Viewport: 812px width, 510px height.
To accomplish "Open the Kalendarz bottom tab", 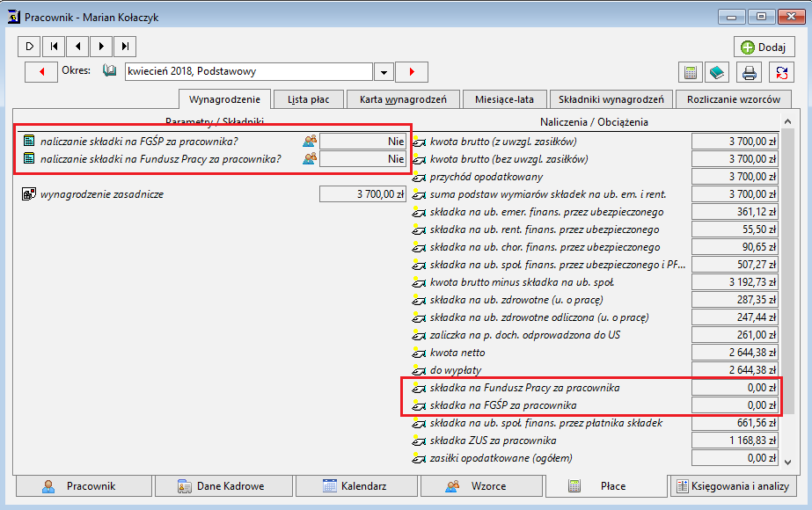I will coord(356,486).
